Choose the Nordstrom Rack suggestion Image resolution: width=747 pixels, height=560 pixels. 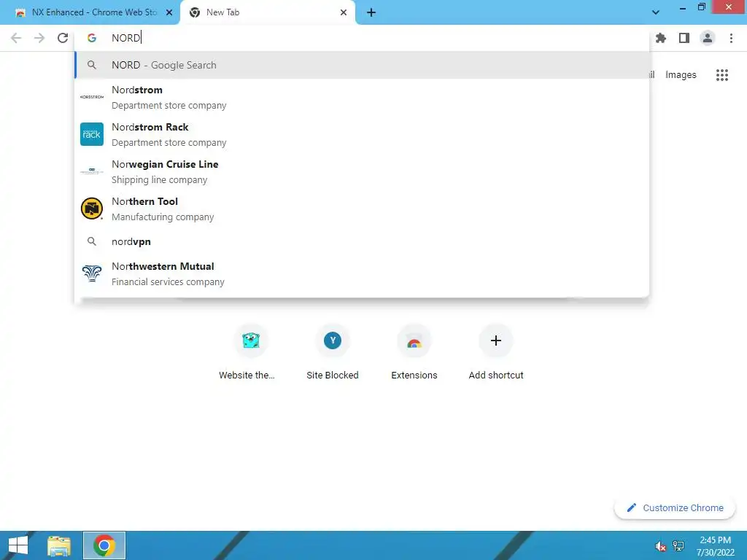[362, 134]
